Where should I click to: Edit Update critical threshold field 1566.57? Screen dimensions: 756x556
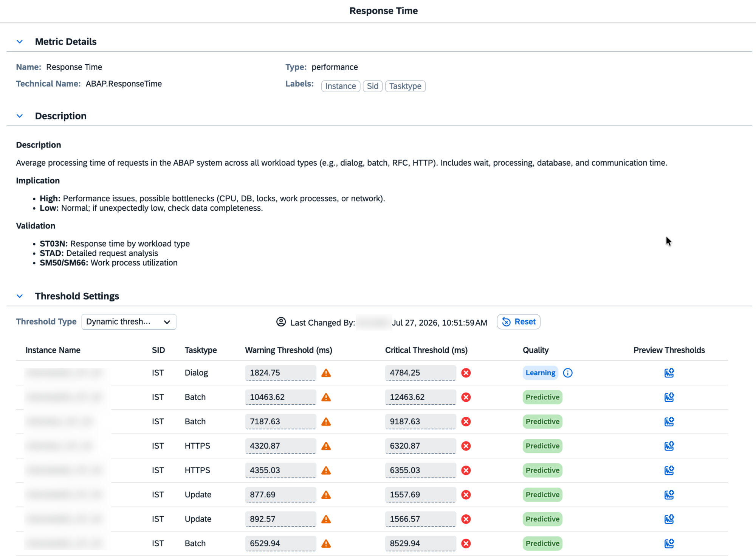420,519
